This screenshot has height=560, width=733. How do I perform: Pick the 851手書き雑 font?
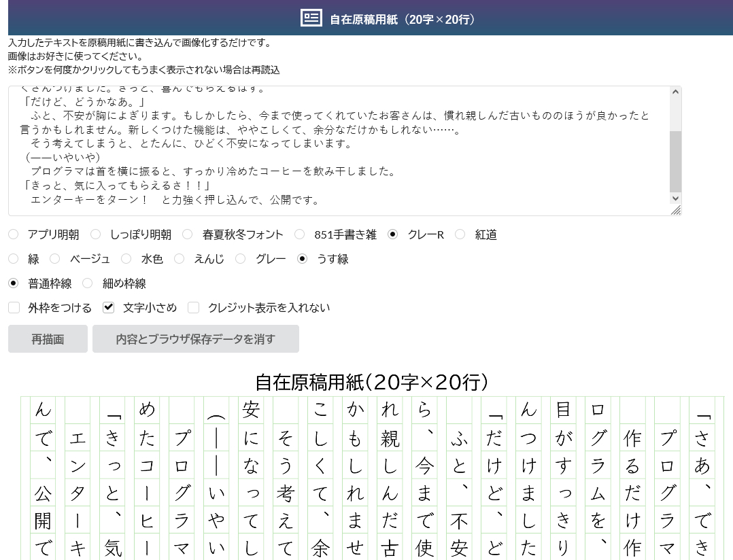(x=300, y=234)
